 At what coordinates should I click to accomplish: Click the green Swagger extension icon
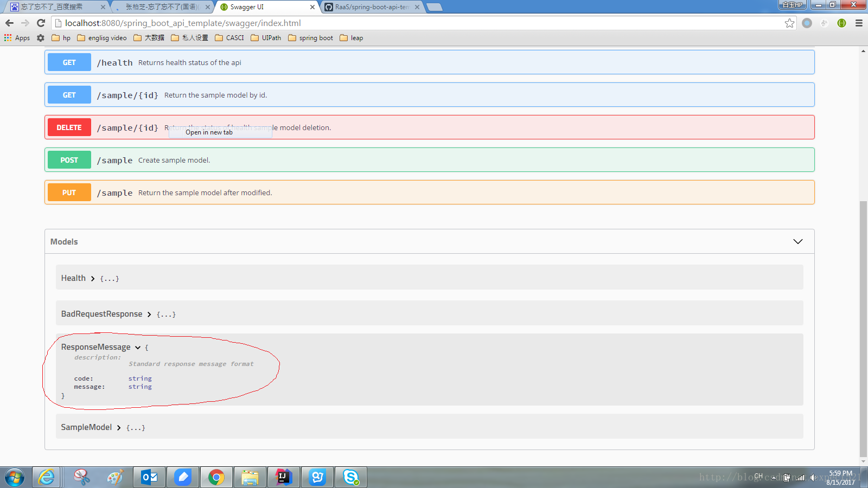coord(841,23)
